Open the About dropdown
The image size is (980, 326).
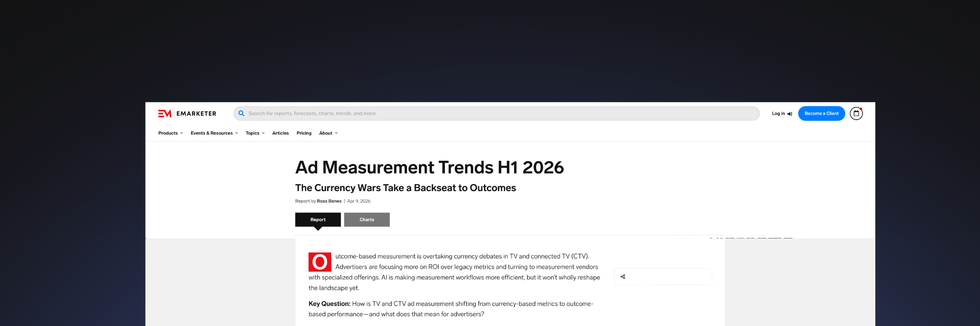point(328,133)
